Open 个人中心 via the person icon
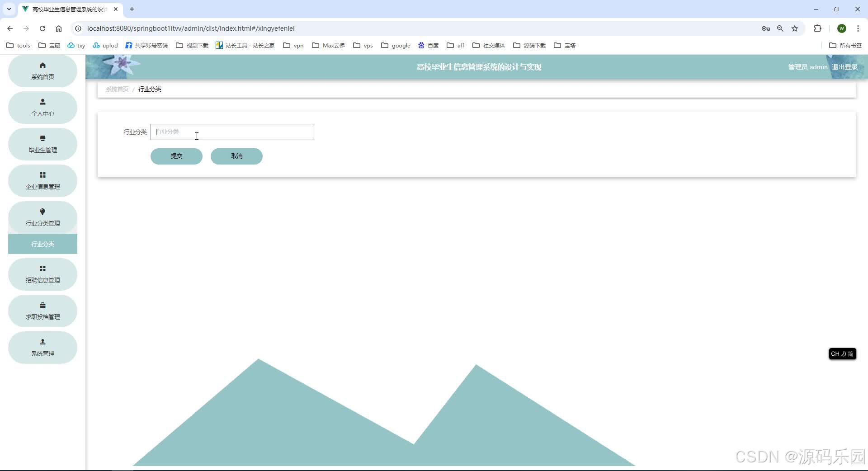This screenshot has height=471, width=868. coord(42,102)
